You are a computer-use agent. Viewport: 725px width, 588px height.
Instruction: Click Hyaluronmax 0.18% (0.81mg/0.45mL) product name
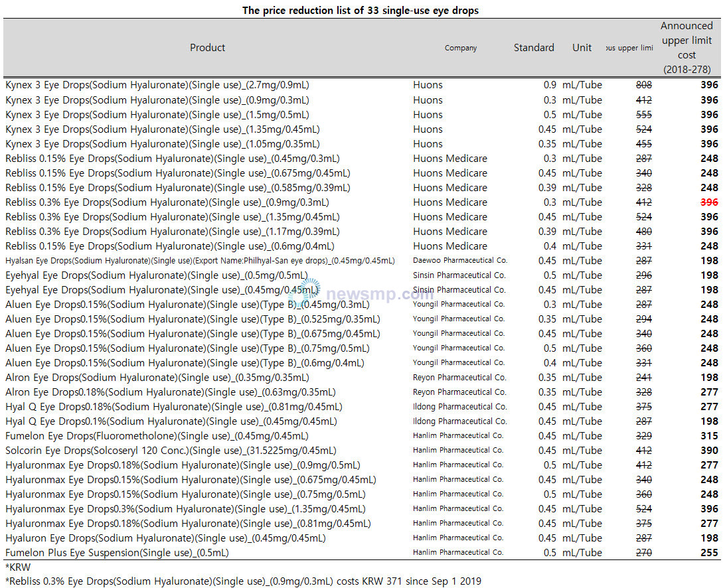point(188,524)
